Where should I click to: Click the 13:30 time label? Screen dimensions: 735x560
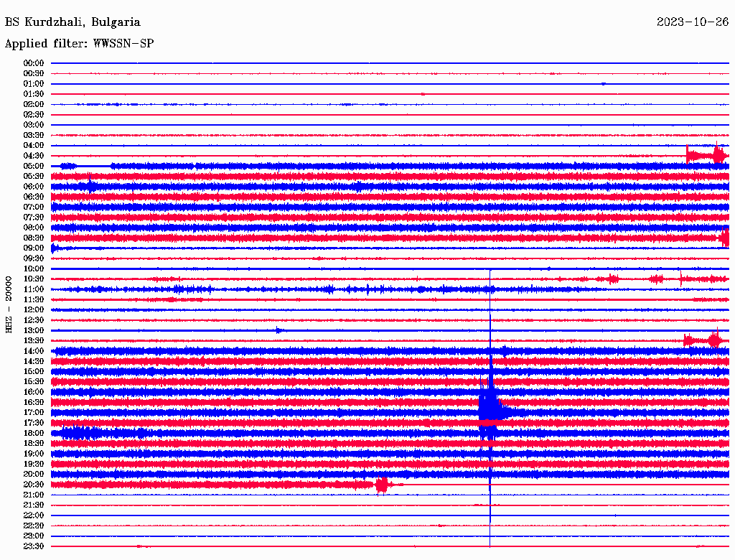[33, 340]
